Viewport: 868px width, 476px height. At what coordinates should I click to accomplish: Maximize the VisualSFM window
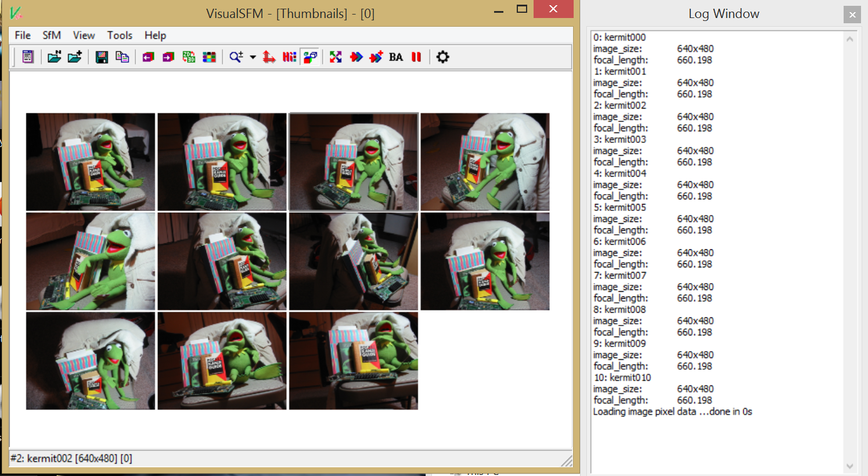point(521,9)
